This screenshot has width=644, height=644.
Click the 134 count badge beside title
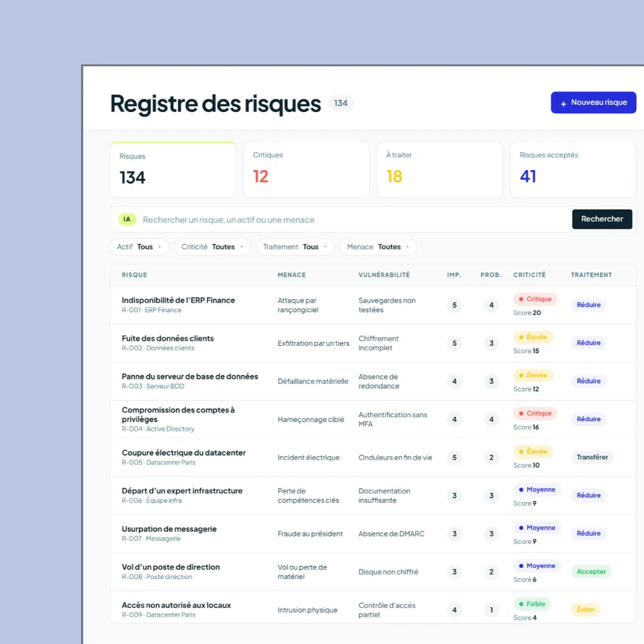pyautogui.click(x=341, y=103)
